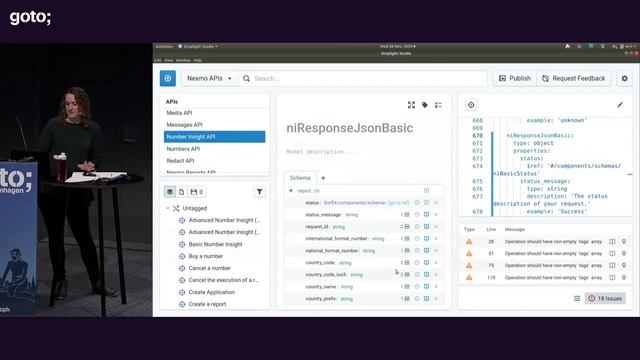Viewport: 640px width, 360px height.
Task: Focus the Search input field
Action: (363, 78)
